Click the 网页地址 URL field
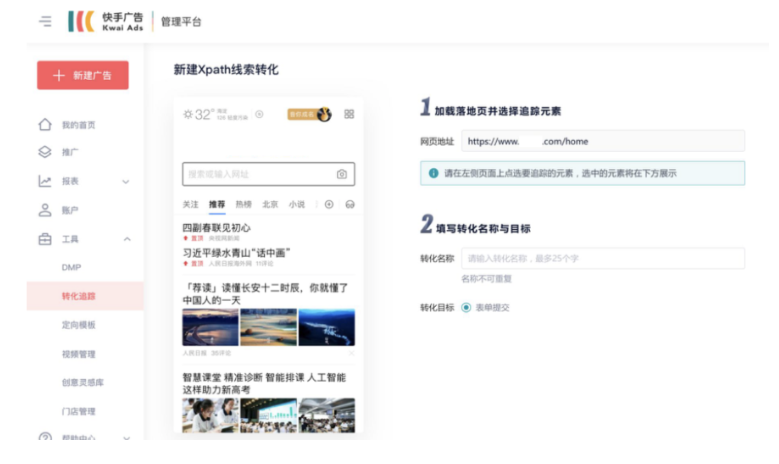 (x=603, y=141)
